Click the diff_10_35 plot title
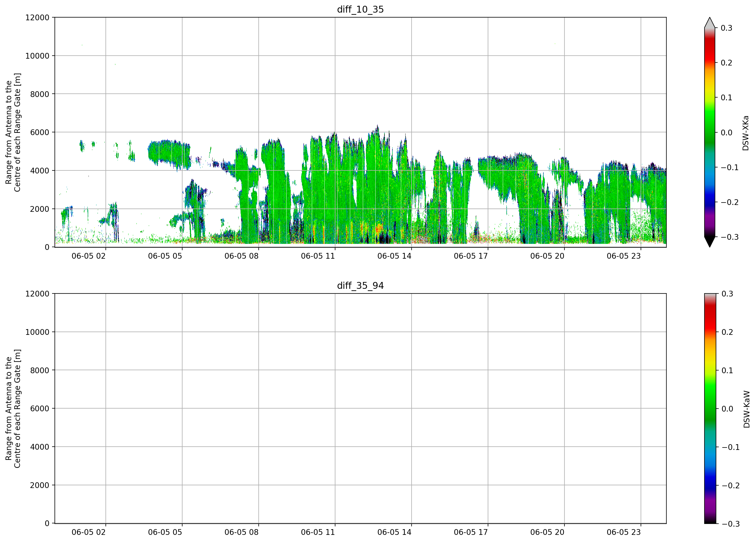The image size is (756, 542). [360, 9]
